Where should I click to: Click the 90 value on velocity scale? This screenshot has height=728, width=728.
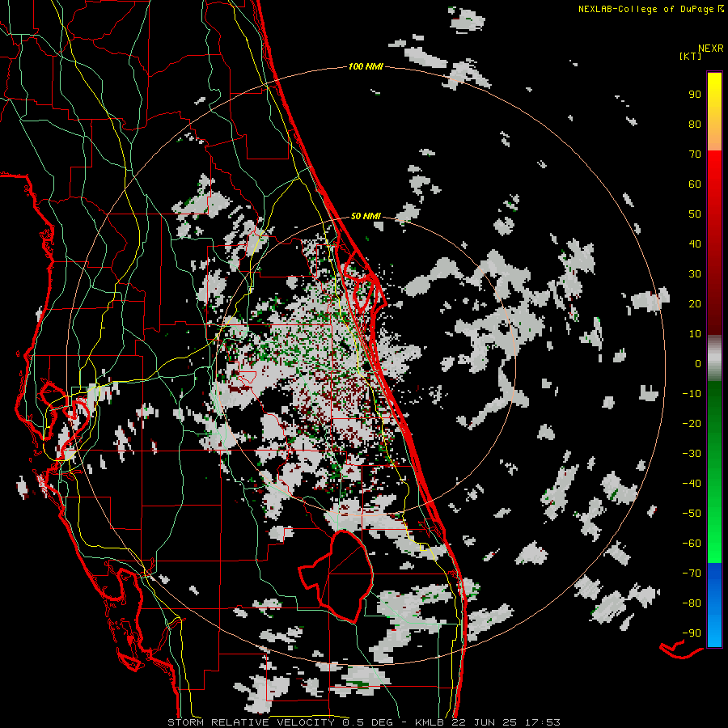(695, 95)
